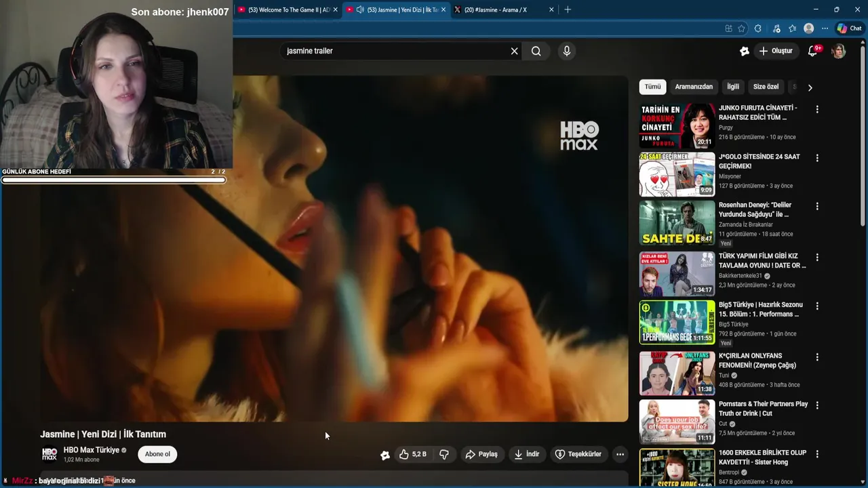
Task: Show more filter chips with the arrow
Action: pyautogui.click(x=810, y=87)
